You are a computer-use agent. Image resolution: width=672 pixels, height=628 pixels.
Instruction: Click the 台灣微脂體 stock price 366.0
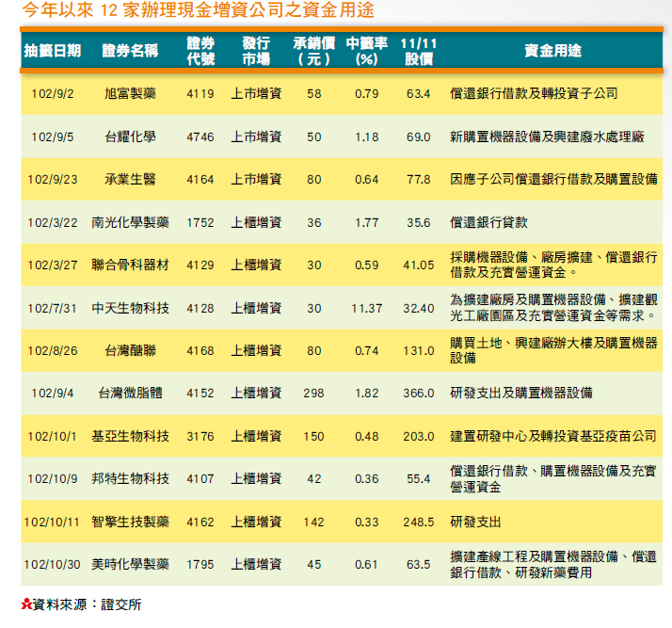[418, 393]
